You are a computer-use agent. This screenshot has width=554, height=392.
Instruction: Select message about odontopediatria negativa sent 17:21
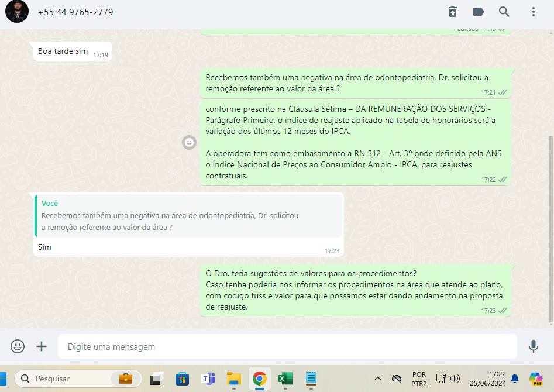click(x=356, y=83)
